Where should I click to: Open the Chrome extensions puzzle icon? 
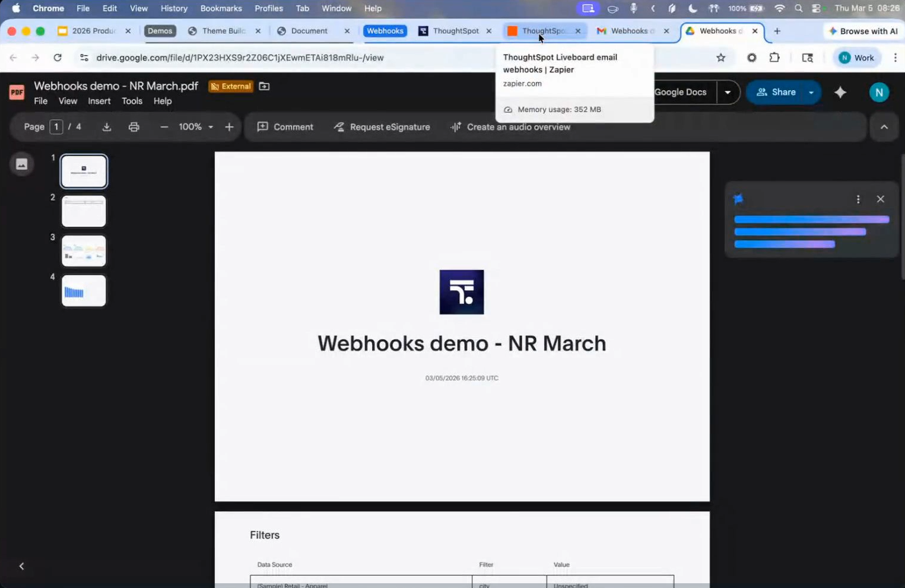tap(774, 58)
